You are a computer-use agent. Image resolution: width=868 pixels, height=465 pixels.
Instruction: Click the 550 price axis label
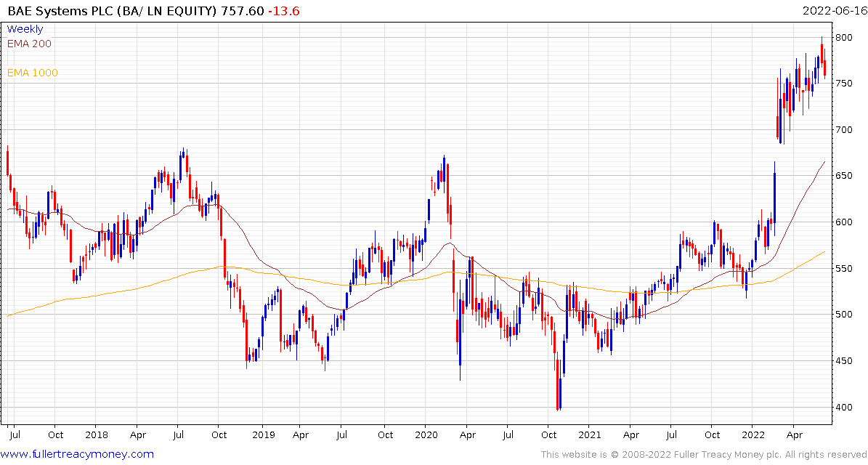coord(845,269)
